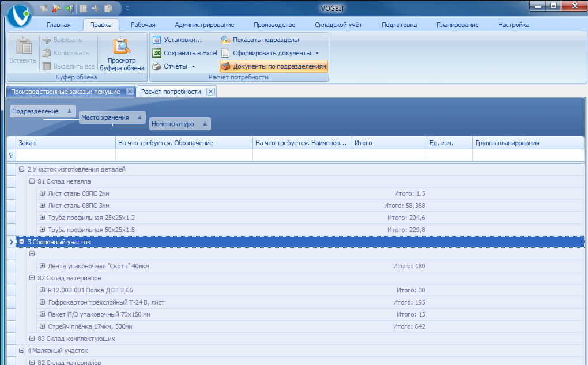Click the filter field under Заказ column

point(65,155)
